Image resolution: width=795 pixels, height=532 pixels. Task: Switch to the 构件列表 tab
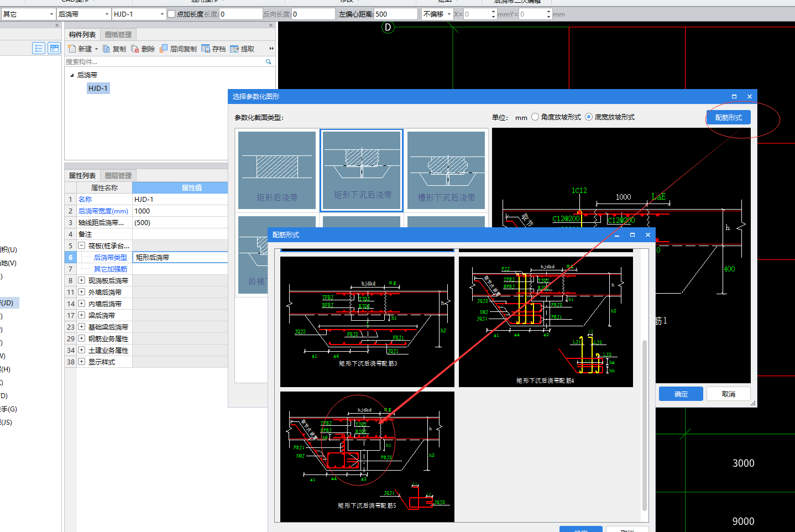(x=82, y=34)
